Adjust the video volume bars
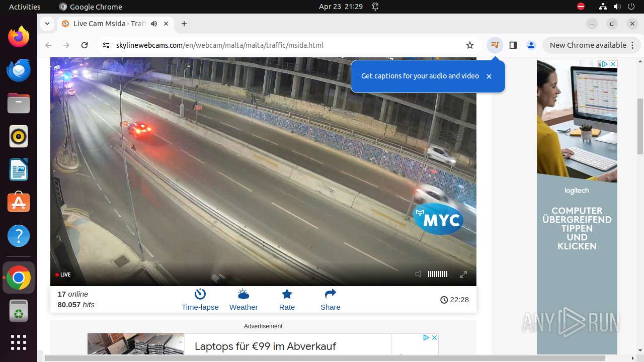Screen dimensions: 644x362 pos(437,274)
